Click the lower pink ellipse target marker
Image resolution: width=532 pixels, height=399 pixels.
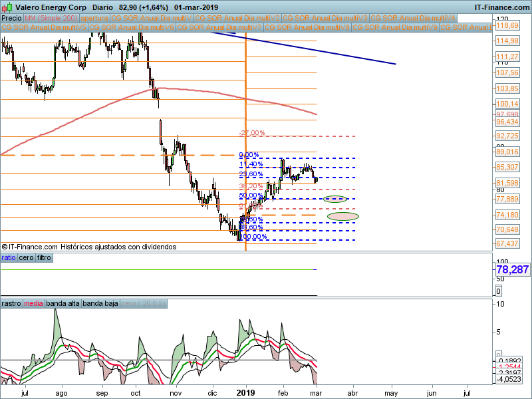click(x=343, y=217)
